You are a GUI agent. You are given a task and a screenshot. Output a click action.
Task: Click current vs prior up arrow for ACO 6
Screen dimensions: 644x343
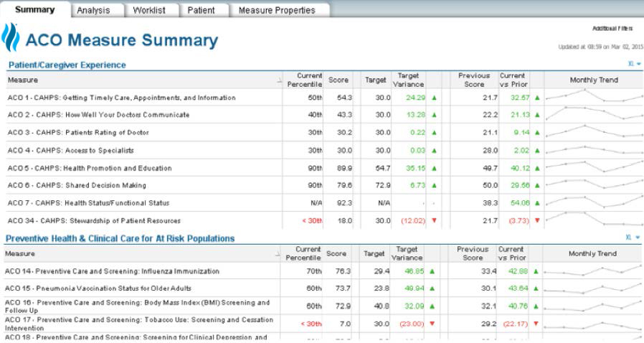click(x=537, y=185)
